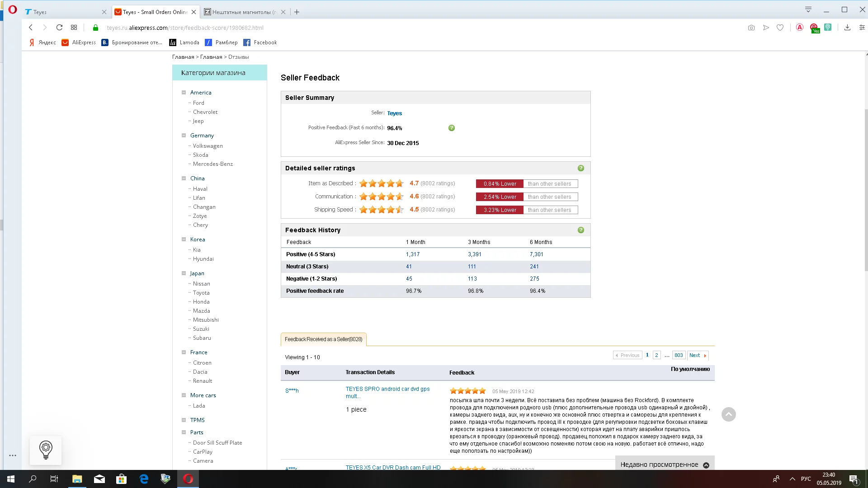Click the lightbulb tips widget
Screen dimensions: 868x488
pyautogui.click(x=46, y=450)
